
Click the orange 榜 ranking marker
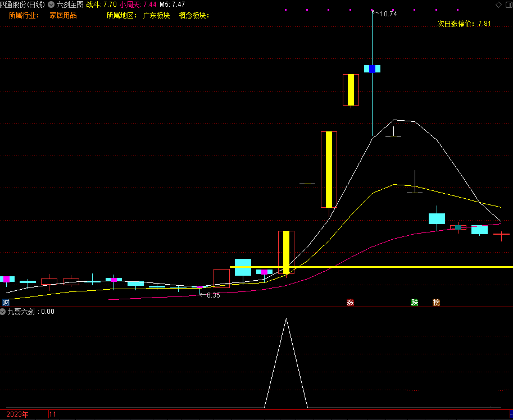pyautogui.click(x=436, y=303)
